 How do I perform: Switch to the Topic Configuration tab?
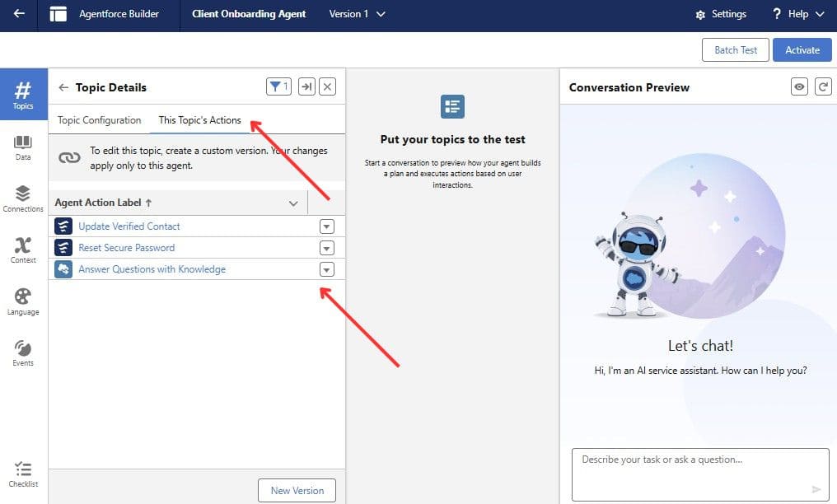click(x=100, y=120)
